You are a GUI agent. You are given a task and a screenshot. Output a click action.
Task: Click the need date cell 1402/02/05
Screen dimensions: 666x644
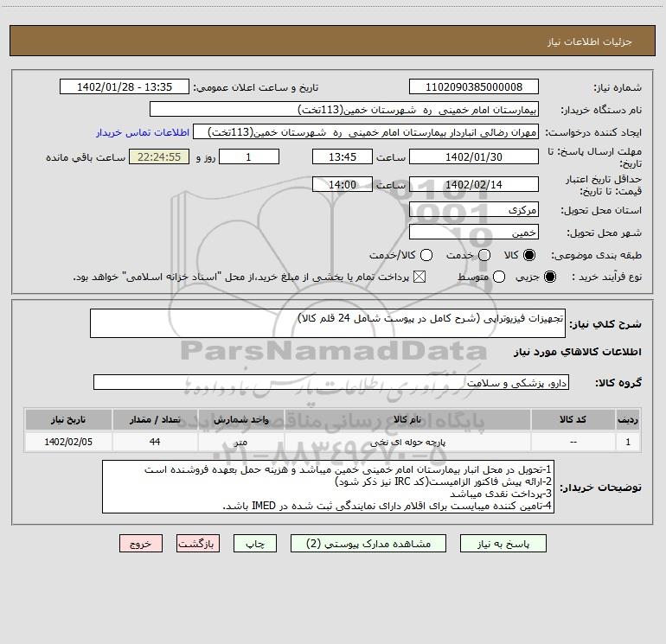pos(68,442)
